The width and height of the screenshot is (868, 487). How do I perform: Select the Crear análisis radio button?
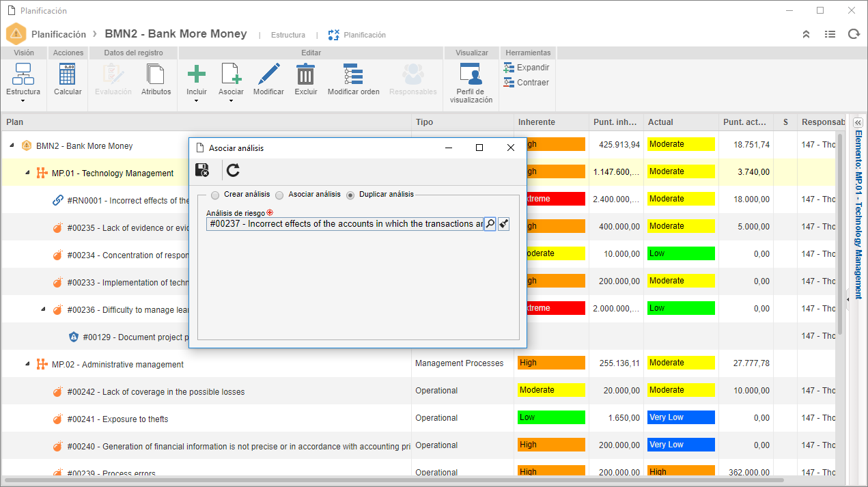point(215,195)
